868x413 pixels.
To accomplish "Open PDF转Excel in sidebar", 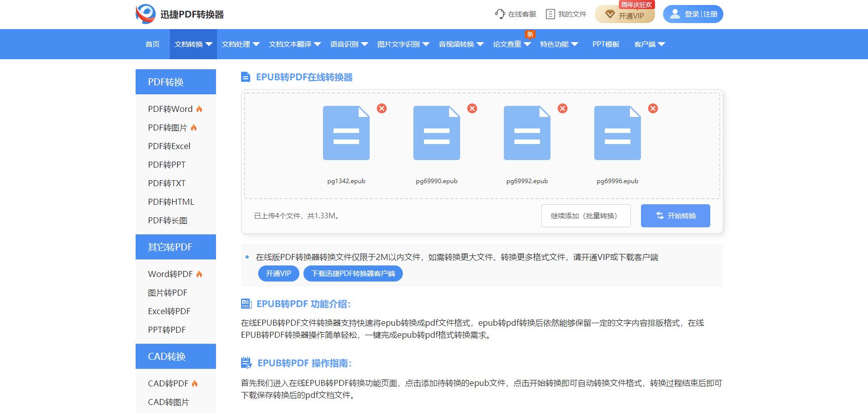I will click(x=169, y=146).
